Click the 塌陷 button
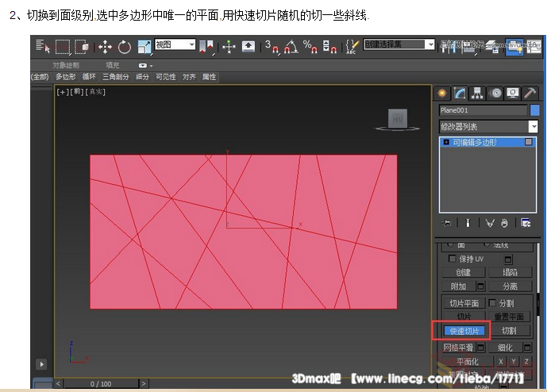 pos(510,272)
